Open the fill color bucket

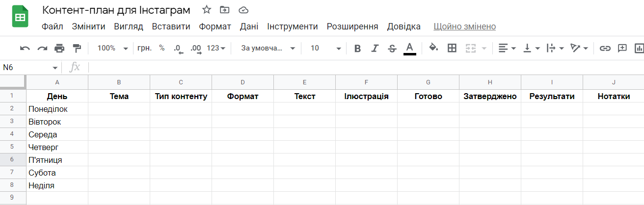[433, 48]
